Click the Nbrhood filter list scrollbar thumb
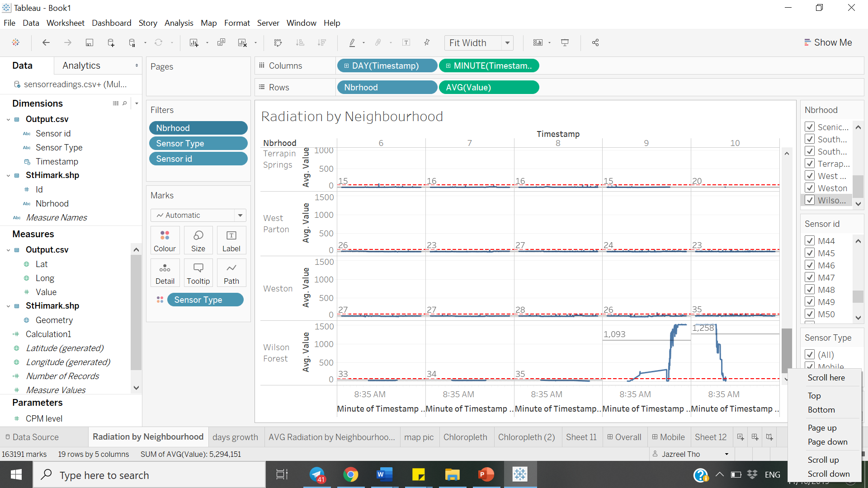This screenshot has height=488, width=868. (858, 186)
